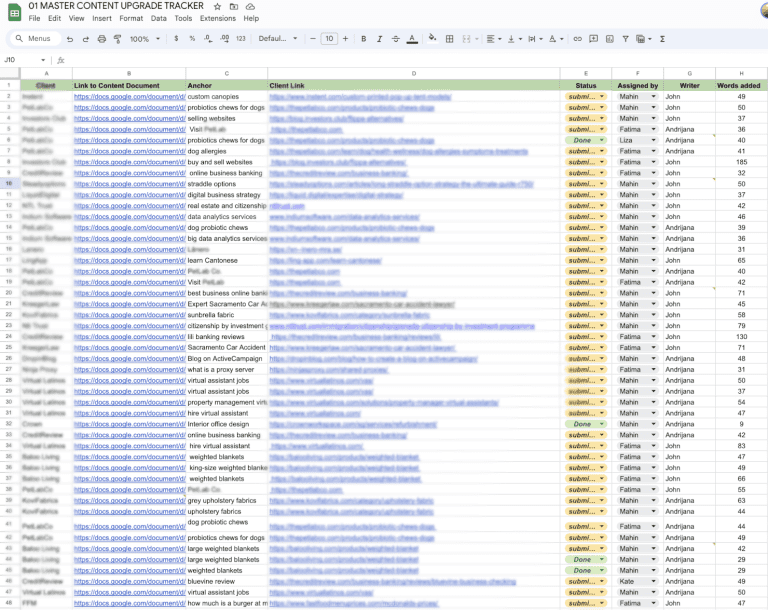The image size is (768, 610).
Task: Open filter views dropdown
Action: [644, 39]
